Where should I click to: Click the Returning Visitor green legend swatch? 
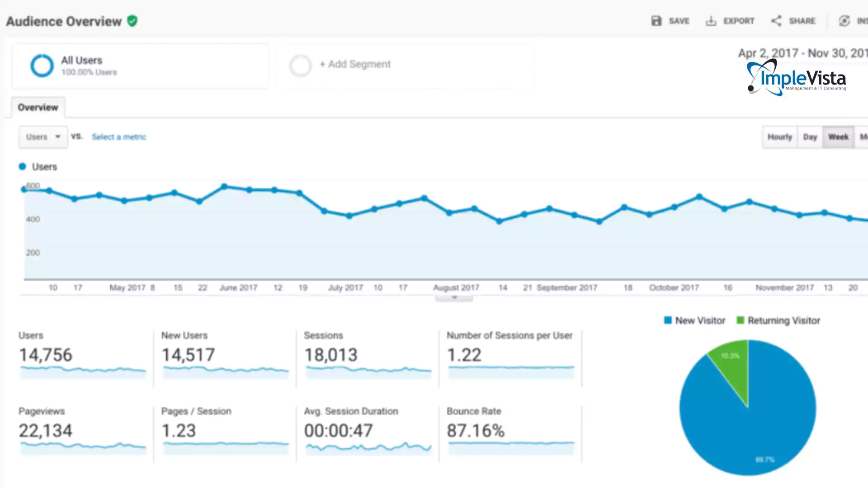[x=740, y=320]
